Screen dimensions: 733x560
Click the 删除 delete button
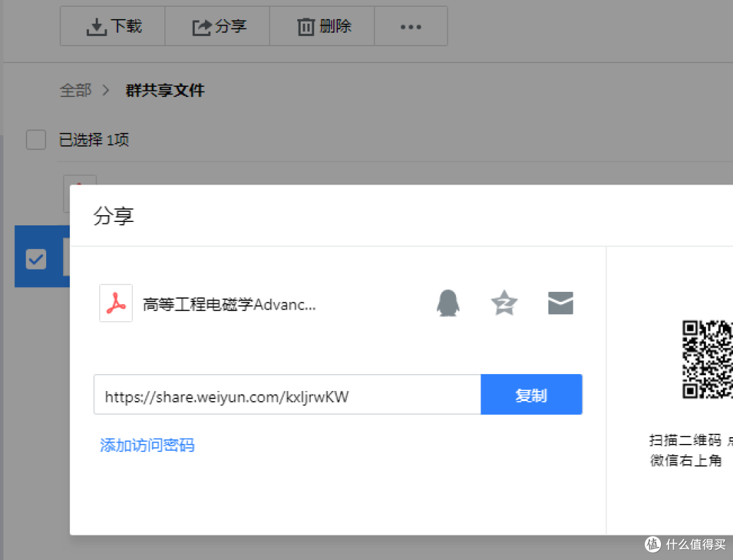pos(322,26)
